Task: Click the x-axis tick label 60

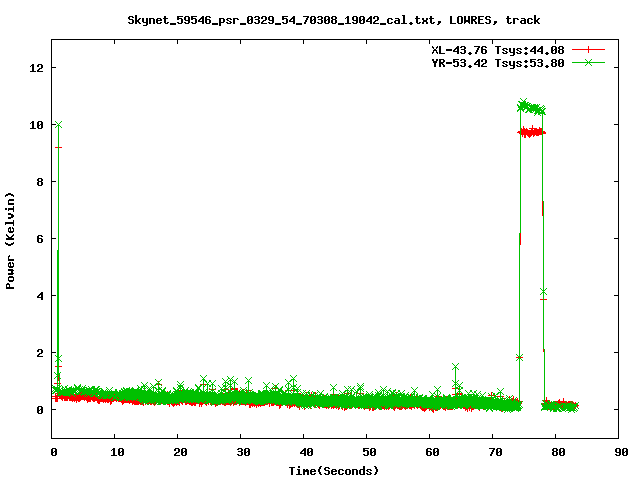Action: coord(432,452)
